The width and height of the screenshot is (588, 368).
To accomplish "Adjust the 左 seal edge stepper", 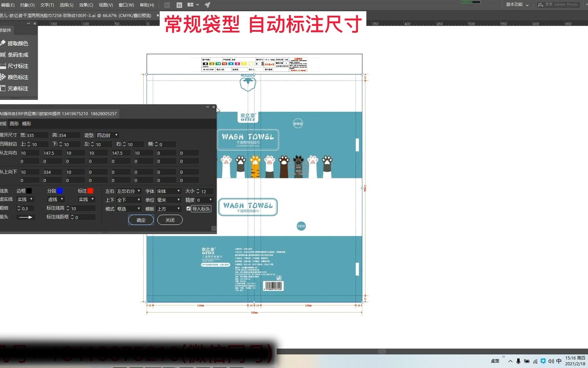I will point(92,144).
